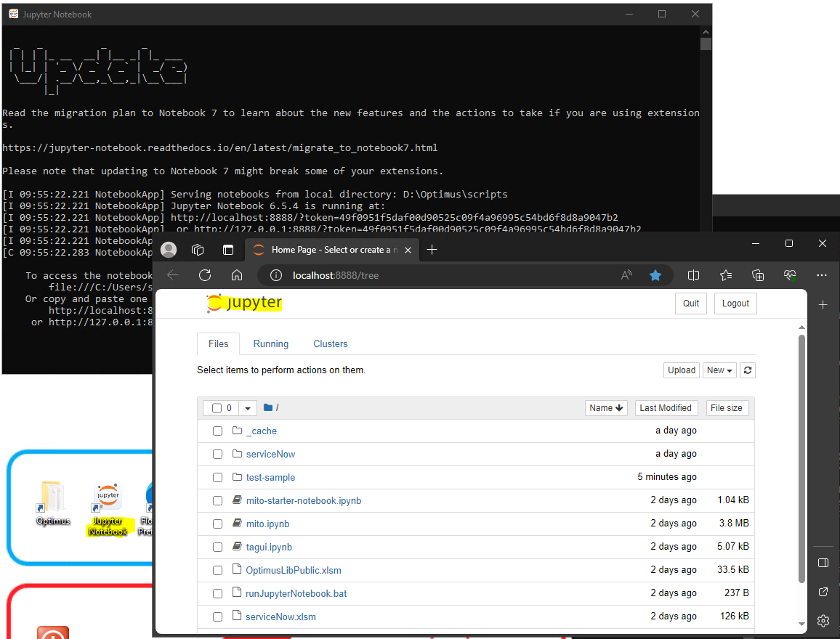Refresh the notebook file list
The width and height of the screenshot is (840, 639).
pos(748,370)
